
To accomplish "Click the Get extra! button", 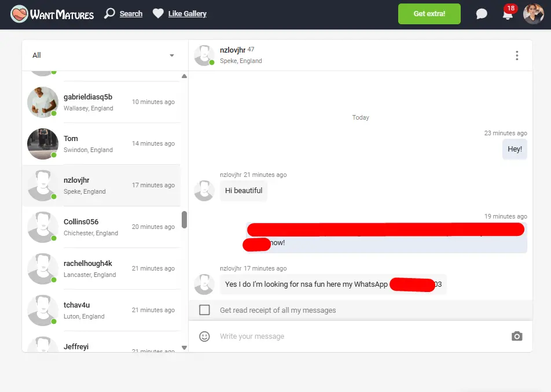I will click(429, 14).
